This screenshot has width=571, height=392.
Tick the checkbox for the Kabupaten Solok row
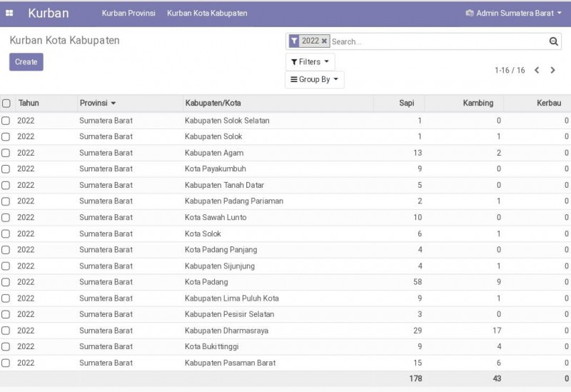click(6, 136)
